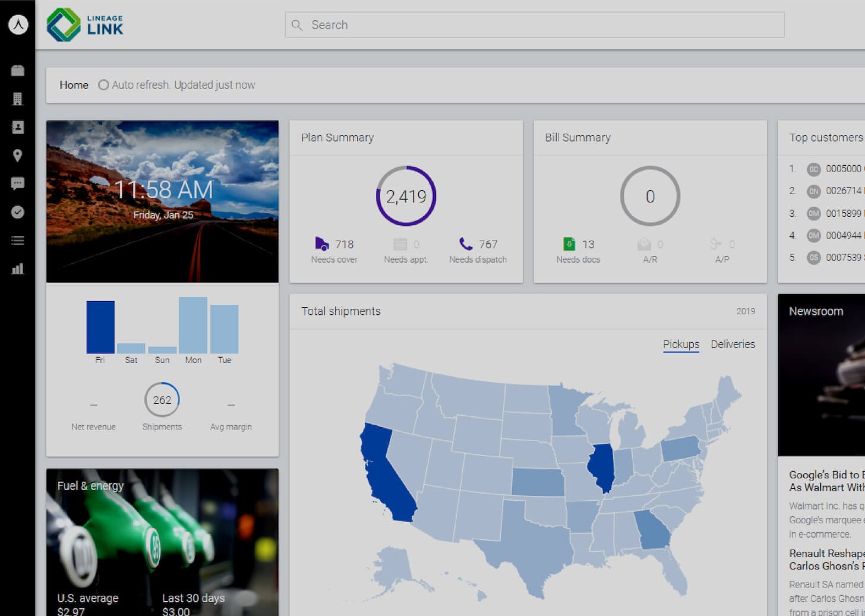Toggle the Auto refresh radio button
Image resolution: width=865 pixels, height=616 pixels.
click(103, 85)
